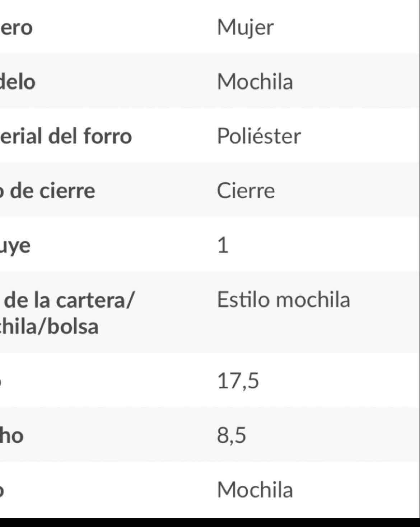Click the cut-off label left of '17,5'

coord(2,382)
